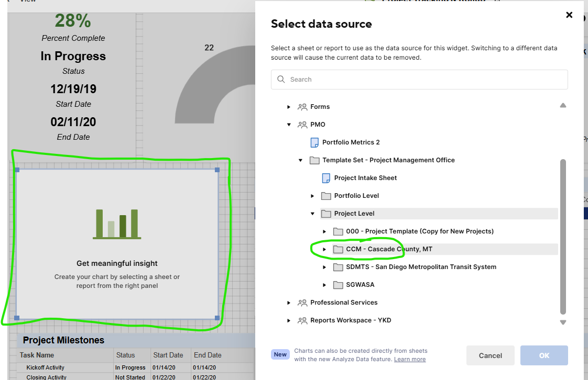Click the scroll down arrow in list

coord(563,322)
